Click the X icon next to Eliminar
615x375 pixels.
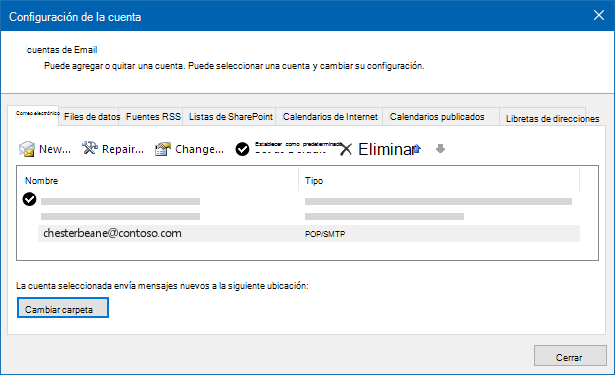pos(346,149)
